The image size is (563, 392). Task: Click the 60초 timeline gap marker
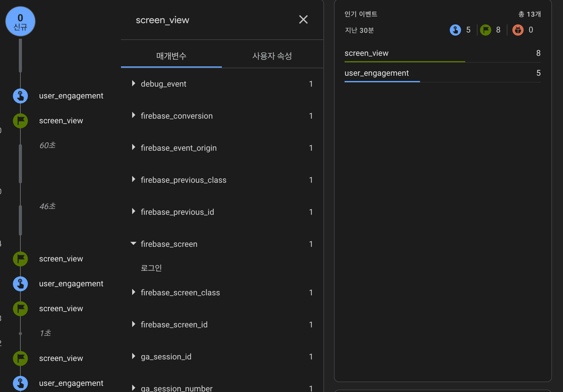point(48,145)
